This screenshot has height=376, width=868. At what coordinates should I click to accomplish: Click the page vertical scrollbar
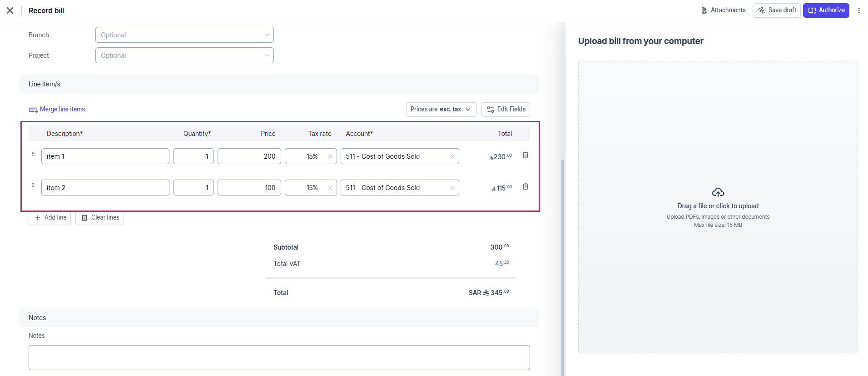pos(563,267)
